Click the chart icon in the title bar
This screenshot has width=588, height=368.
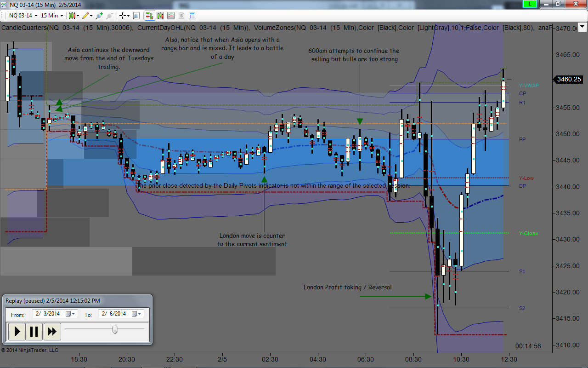[x=4, y=4]
